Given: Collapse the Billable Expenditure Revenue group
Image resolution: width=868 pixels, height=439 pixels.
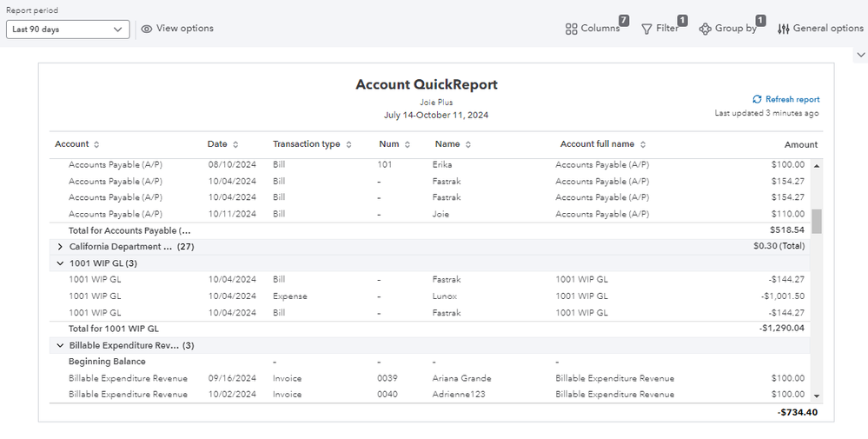Looking at the screenshot, I should click(x=60, y=345).
